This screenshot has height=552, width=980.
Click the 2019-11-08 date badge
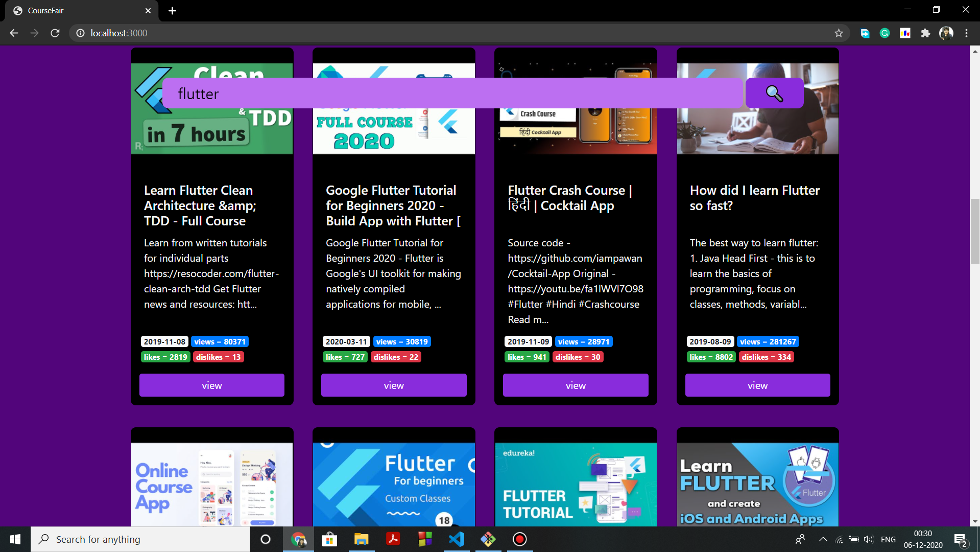(x=164, y=341)
